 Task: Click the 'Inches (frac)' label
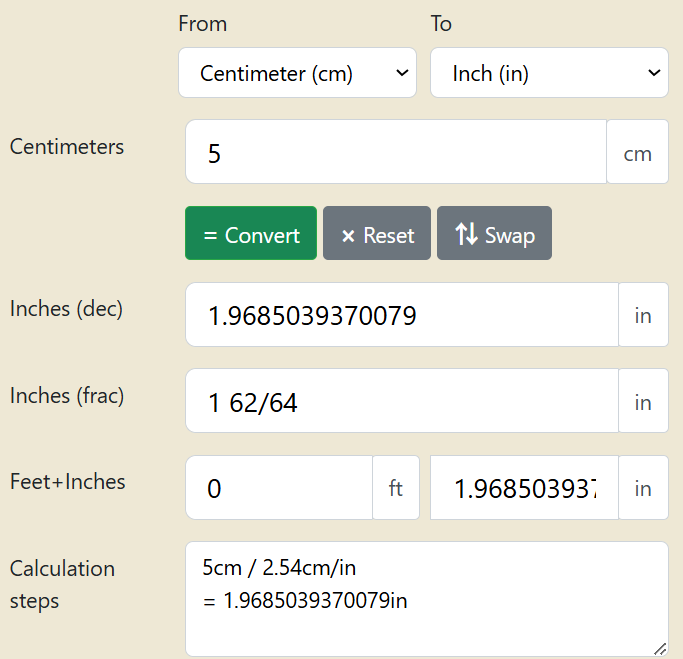pyautogui.click(x=67, y=395)
